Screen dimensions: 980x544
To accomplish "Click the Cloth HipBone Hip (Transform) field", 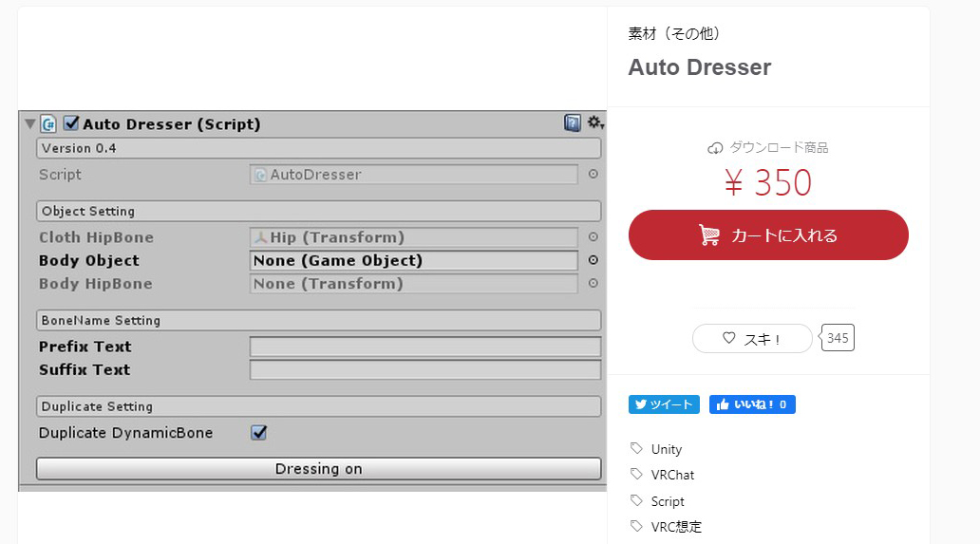I will tap(414, 237).
